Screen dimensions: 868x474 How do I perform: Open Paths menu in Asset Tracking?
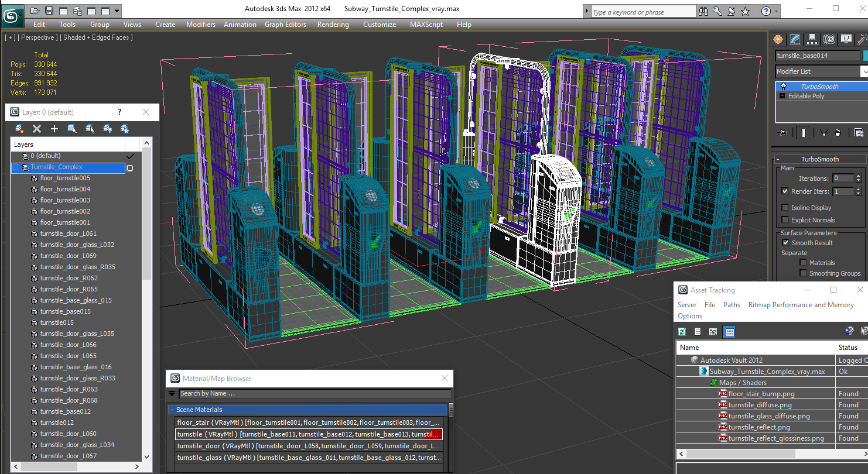tap(732, 305)
